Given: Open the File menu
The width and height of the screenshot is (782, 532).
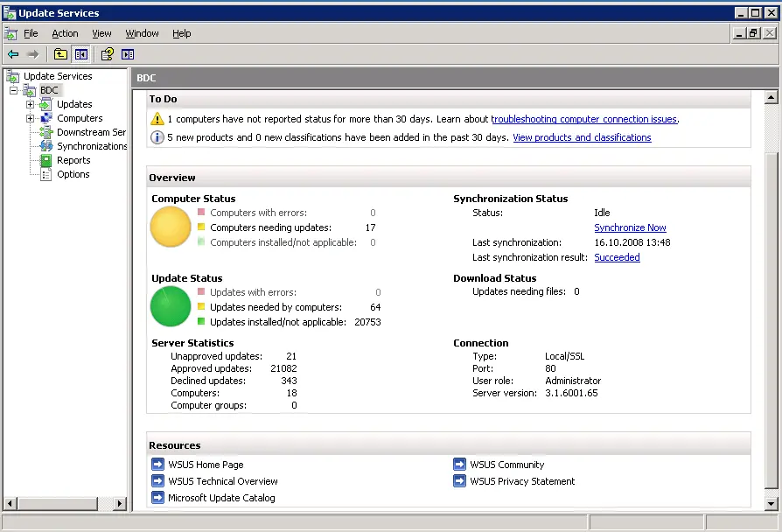Looking at the screenshot, I should (x=31, y=33).
